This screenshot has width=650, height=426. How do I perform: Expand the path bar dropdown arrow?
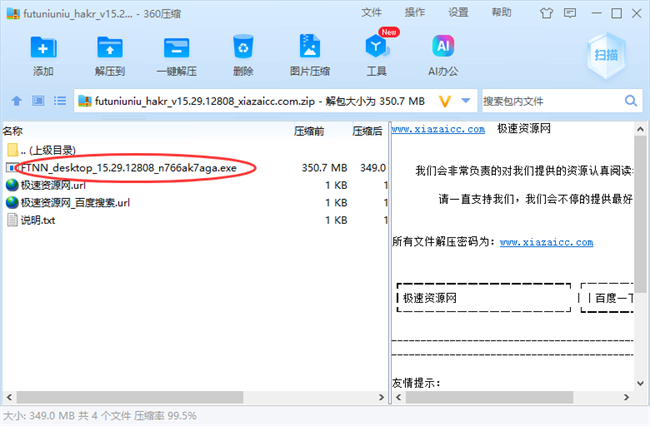(466, 101)
